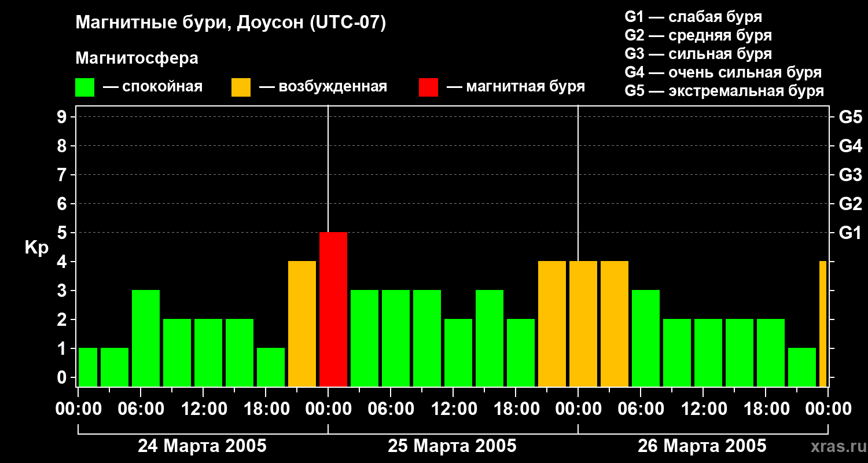Screen dimensions: 868x463
Task: Click the Kp axis title
Action: [x=36, y=248]
